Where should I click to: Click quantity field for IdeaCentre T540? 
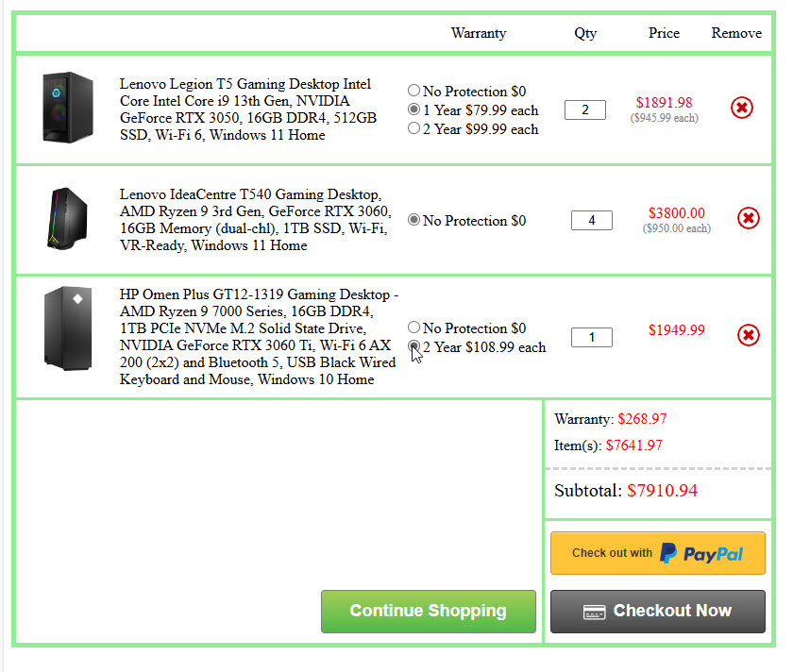point(591,221)
